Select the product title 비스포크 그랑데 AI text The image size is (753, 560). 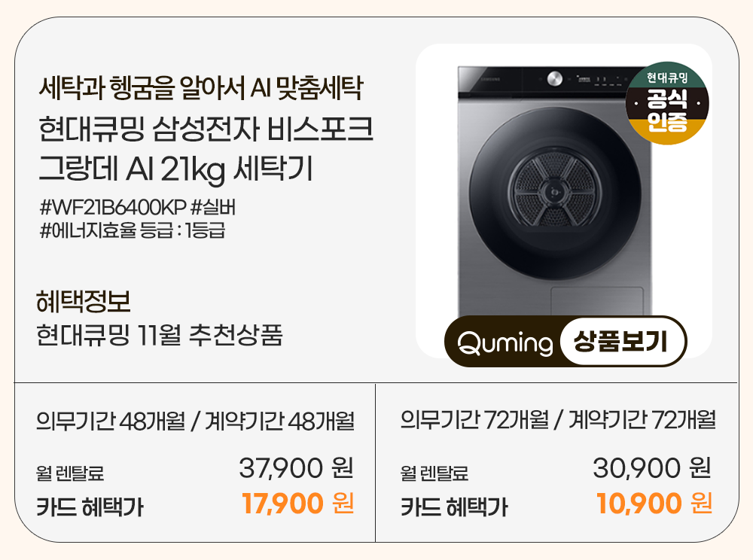coord(206,149)
